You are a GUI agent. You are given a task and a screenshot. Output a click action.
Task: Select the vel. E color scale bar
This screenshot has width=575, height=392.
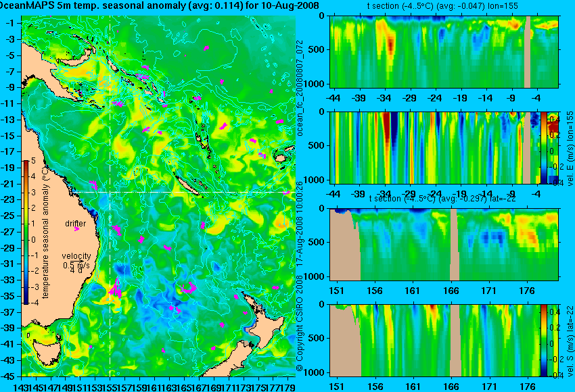[544, 147]
